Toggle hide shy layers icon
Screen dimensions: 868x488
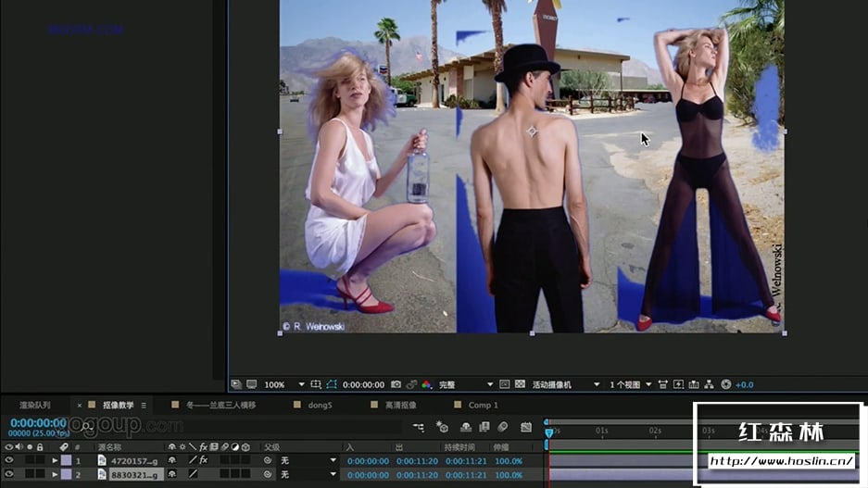[x=466, y=427]
